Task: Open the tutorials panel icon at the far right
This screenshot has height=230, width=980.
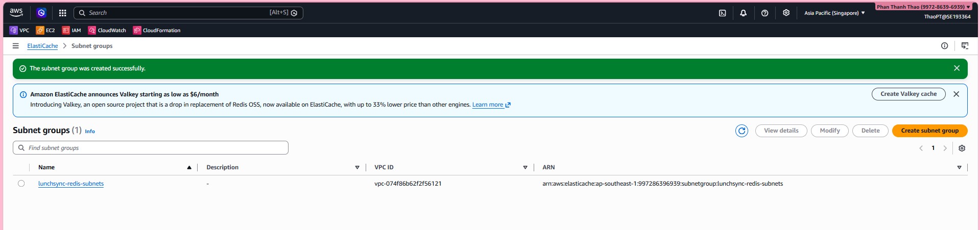Action: pos(965,46)
